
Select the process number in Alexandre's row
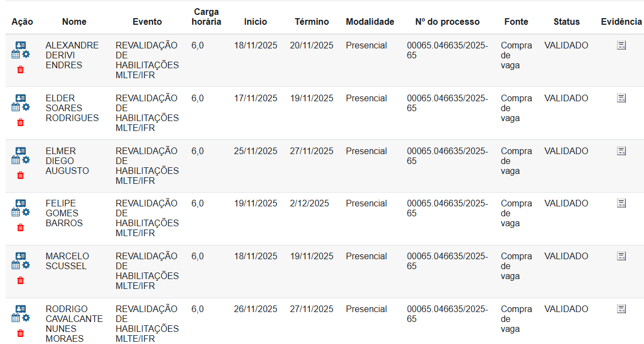point(447,51)
